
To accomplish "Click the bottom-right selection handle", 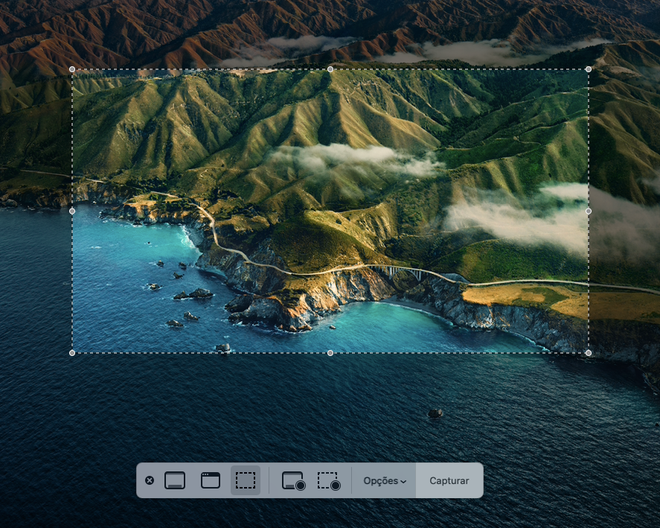I will click(588, 353).
